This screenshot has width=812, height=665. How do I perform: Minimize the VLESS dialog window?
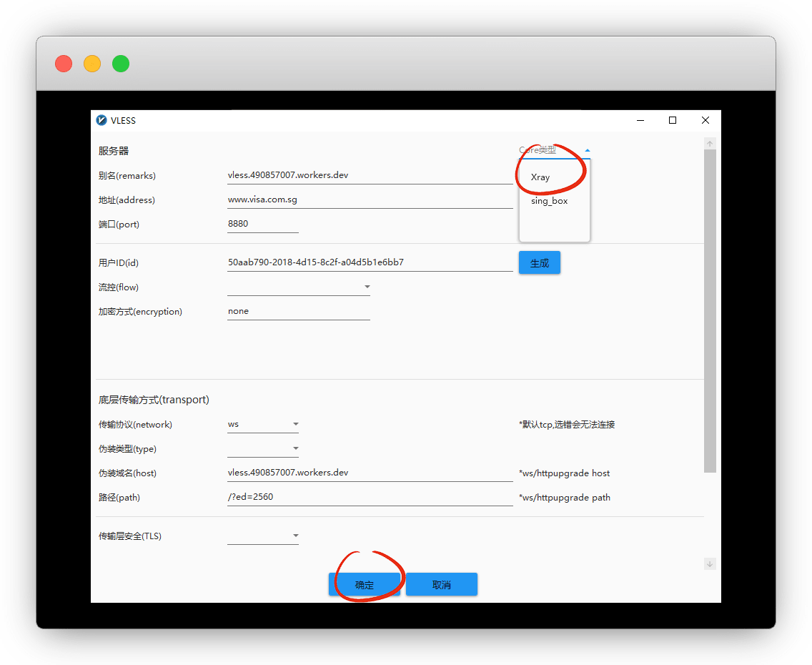[640, 120]
